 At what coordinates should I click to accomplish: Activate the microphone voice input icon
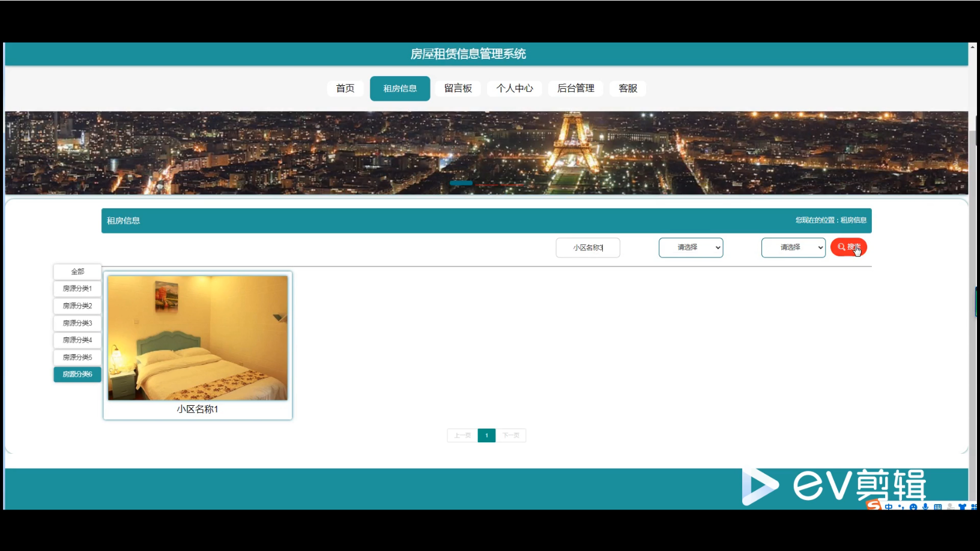tap(925, 507)
